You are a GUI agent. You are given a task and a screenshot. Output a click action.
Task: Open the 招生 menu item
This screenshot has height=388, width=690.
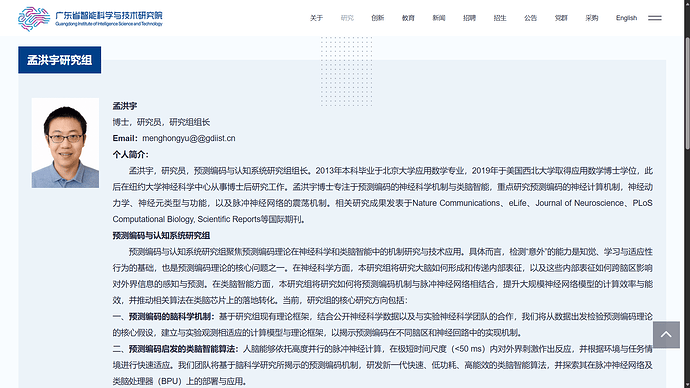click(x=500, y=18)
